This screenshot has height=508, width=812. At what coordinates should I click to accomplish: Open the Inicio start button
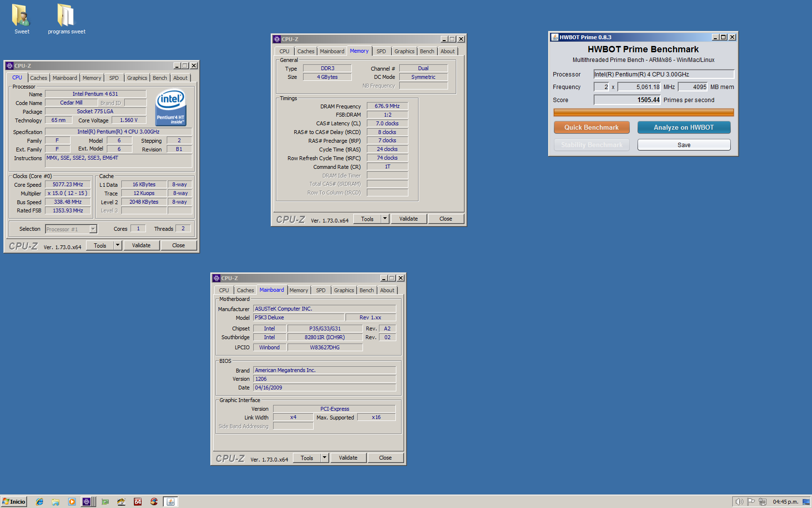point(14,502)
